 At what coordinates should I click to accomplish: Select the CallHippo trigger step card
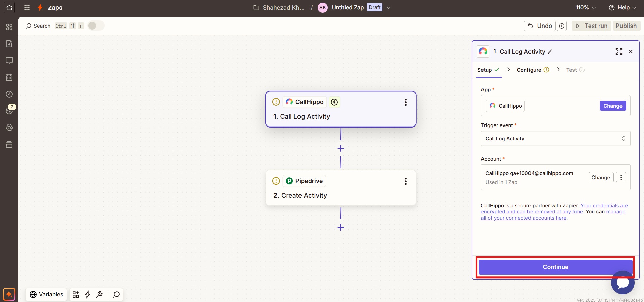point(341,109)
